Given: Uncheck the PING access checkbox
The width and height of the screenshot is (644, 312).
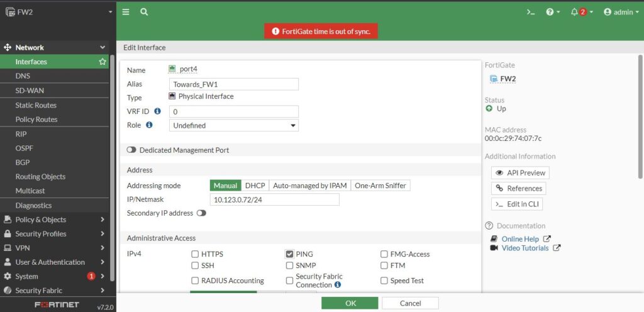Looking at the screenshot, I should click(289, 254).
